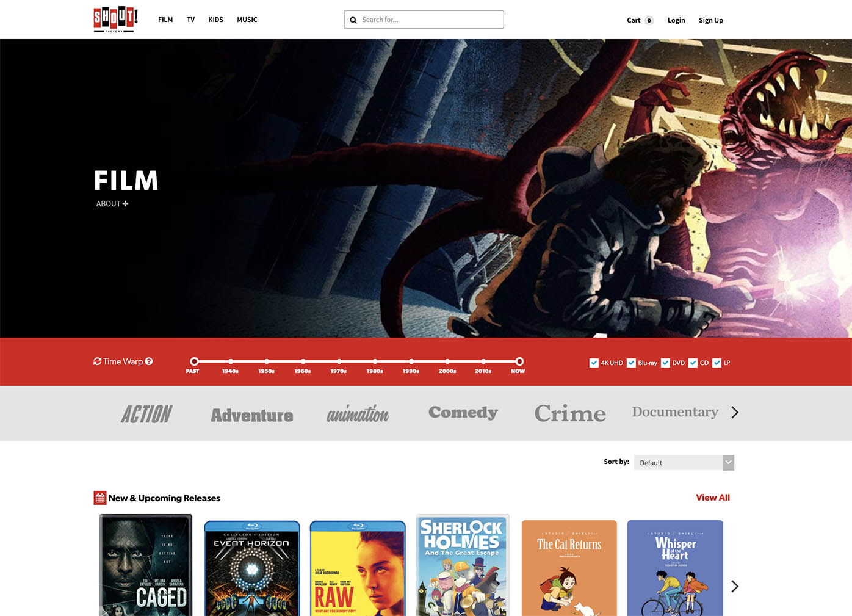This screenshot has width=852, height=616.
Task: Click the calendar icon beside New & Upcoming Releases
Action: (x=100, y=498)
